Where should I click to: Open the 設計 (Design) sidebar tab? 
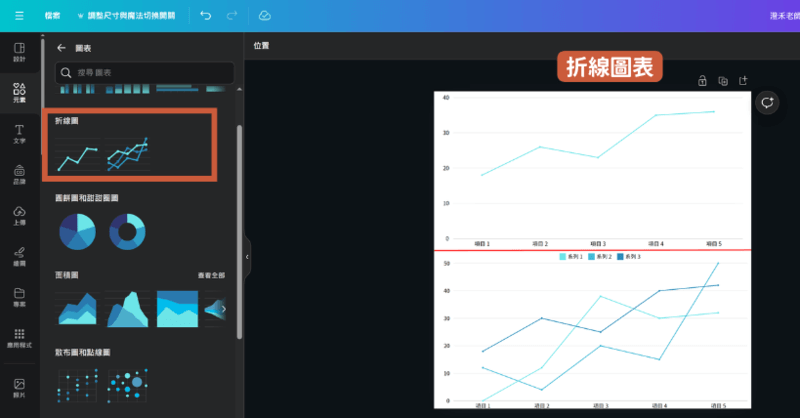pos(19,52)
